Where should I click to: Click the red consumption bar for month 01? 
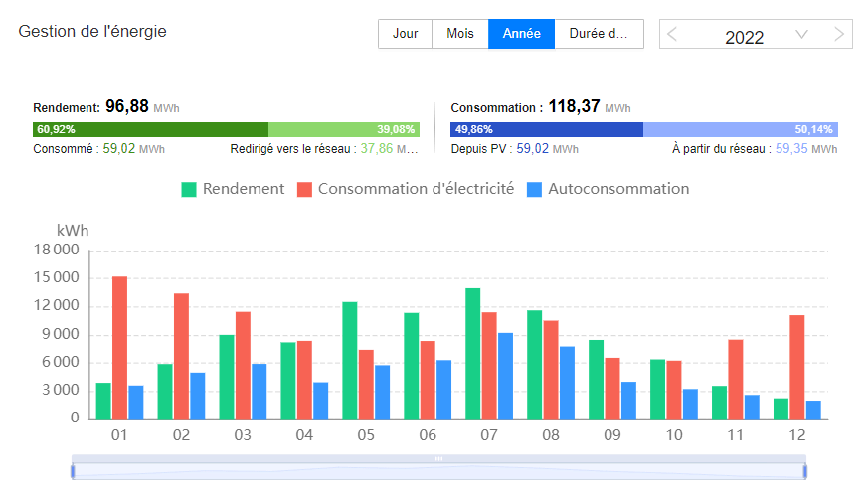click(119, 348)
